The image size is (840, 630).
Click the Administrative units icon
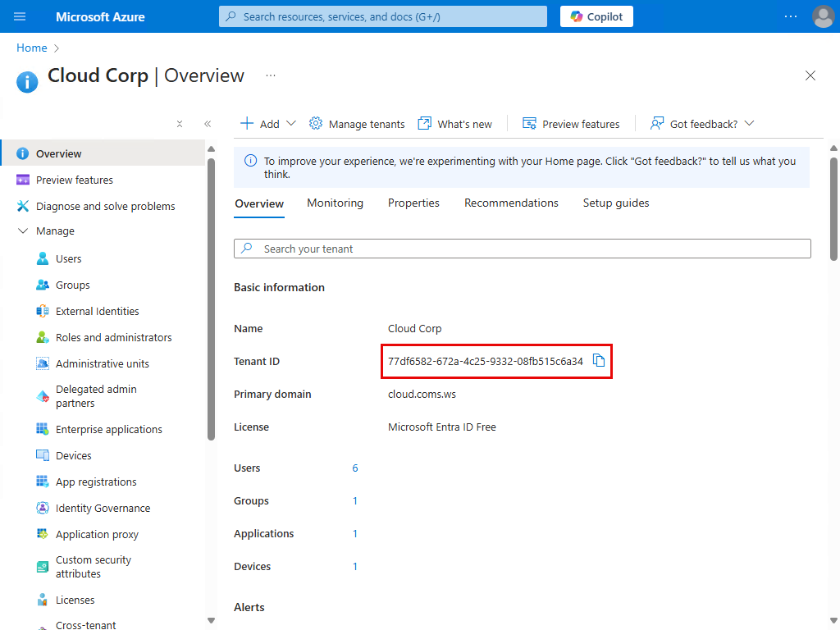43,363
